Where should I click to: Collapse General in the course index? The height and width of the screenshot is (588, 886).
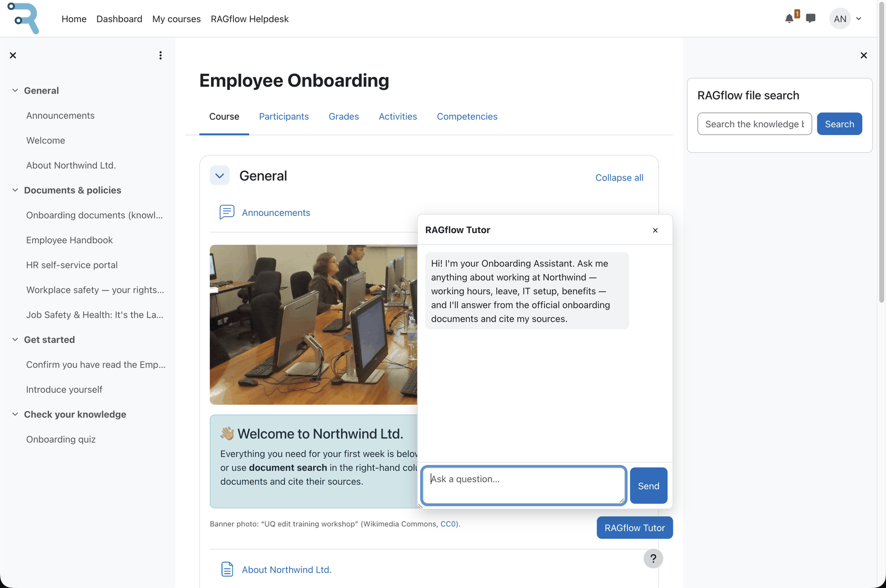(15, 90)
